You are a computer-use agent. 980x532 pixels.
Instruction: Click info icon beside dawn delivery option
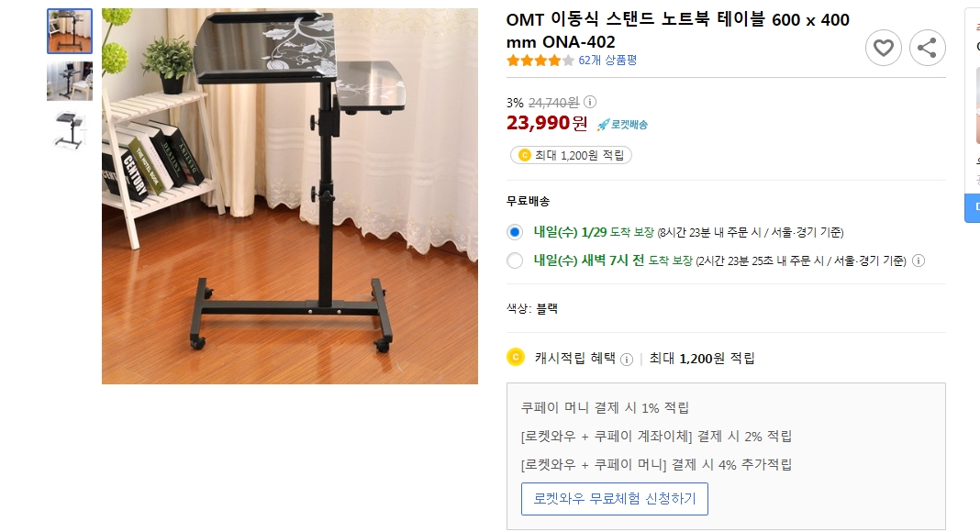pos(919,260)
